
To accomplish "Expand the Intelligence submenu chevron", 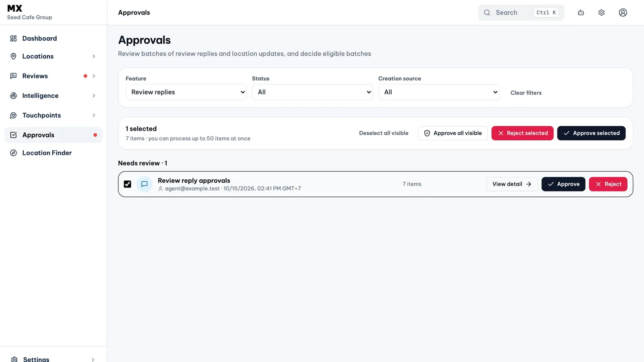I will [x=94, y=96].
